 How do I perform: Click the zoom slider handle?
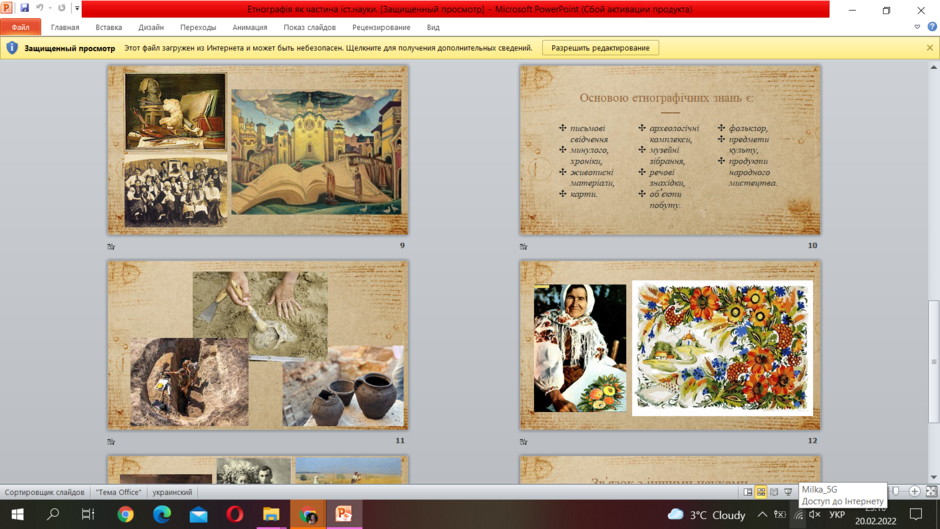[x=896, y=491]
